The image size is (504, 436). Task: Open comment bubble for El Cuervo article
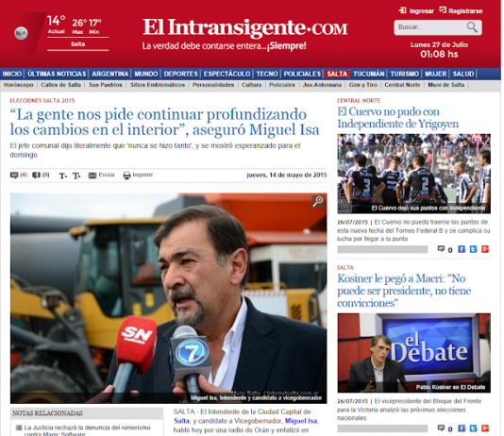(441, 249)
